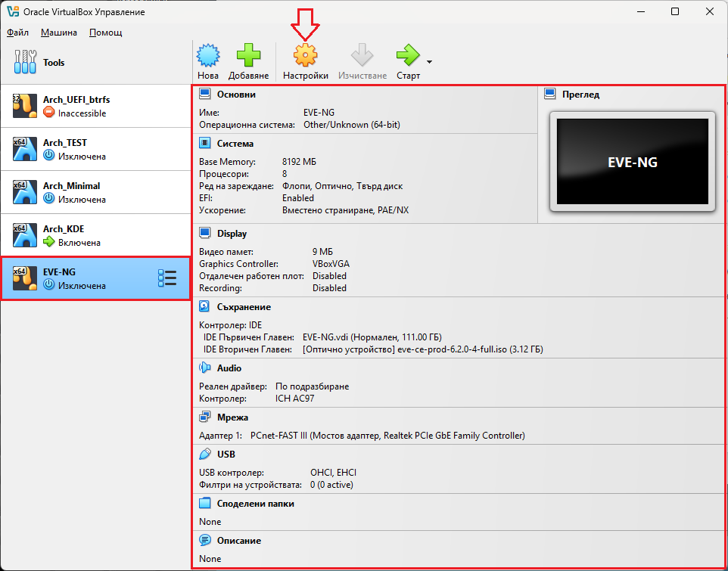This screenshot has width=728, height=571.
Task: Open Настройки with the orange gear icon
Action: point(305,56)
